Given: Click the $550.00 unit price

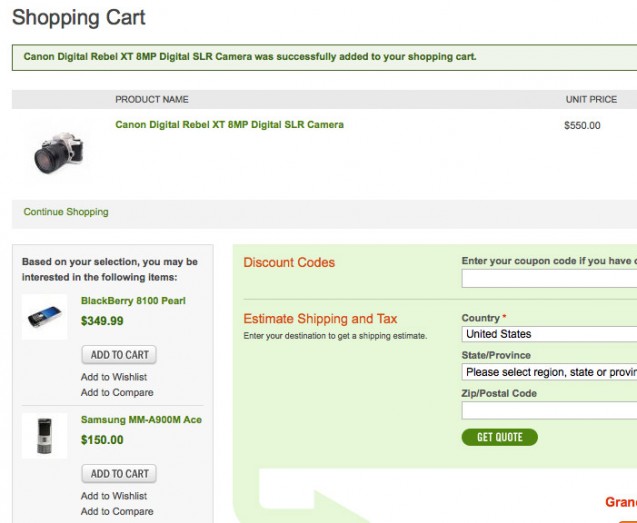Looking at the screenshot, I should pos(582,126).
